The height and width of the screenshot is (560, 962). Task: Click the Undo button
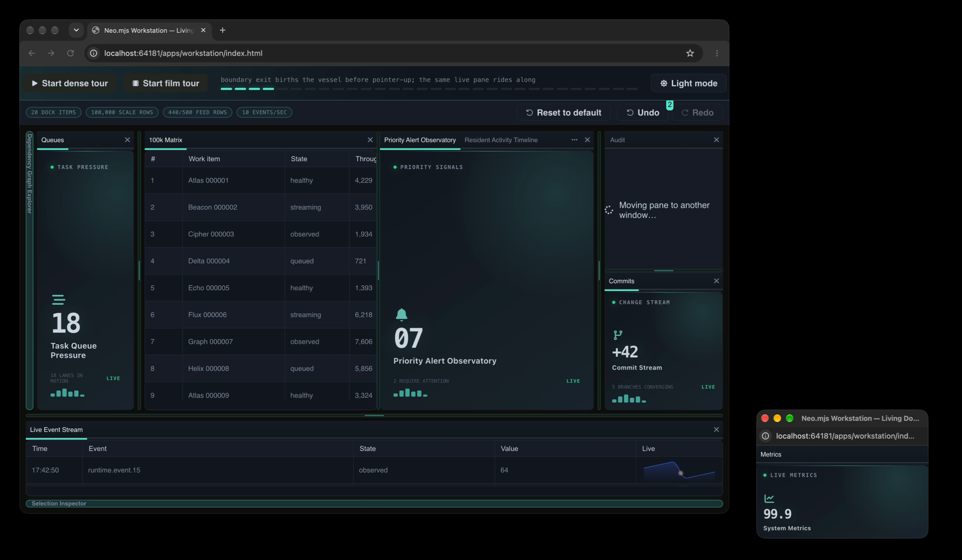click(x=643, y=112)
